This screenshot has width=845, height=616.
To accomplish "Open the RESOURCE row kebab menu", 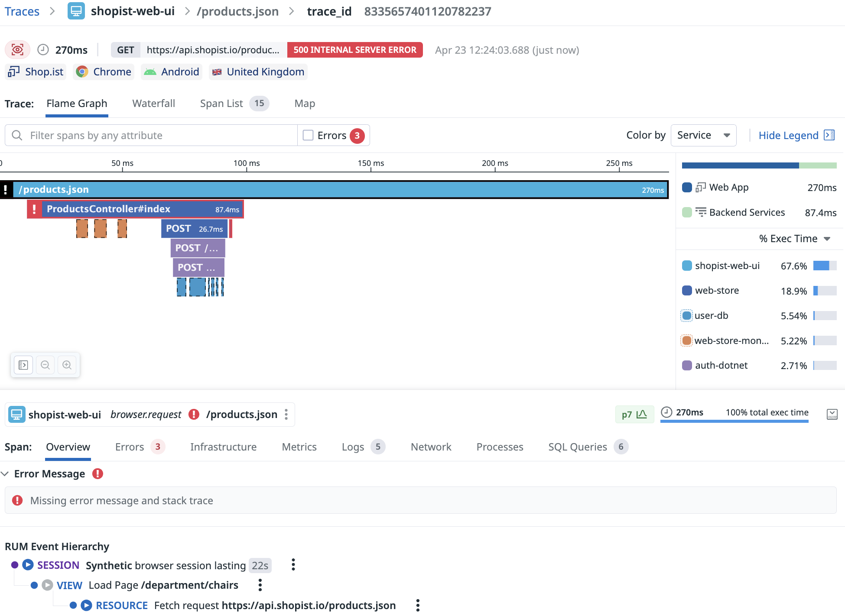I will coord(418,605).
